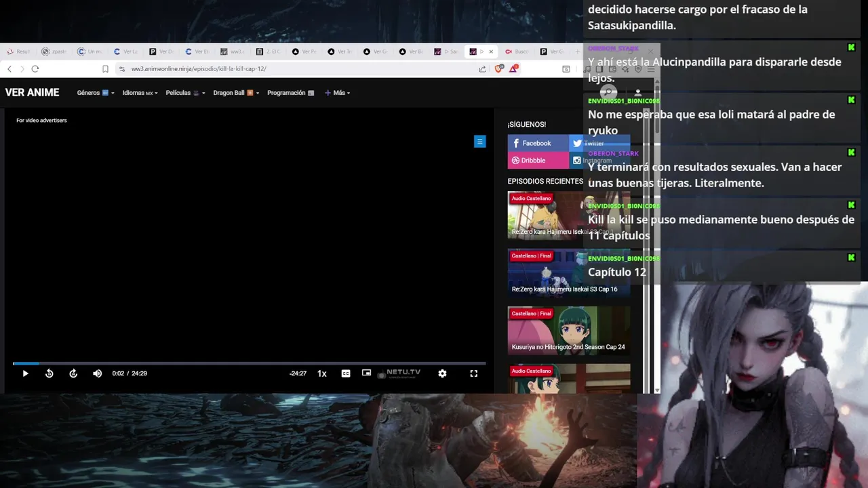Expand the Idiomas dropdown menu
868x488 pixels.
click(x=140, y=93)
